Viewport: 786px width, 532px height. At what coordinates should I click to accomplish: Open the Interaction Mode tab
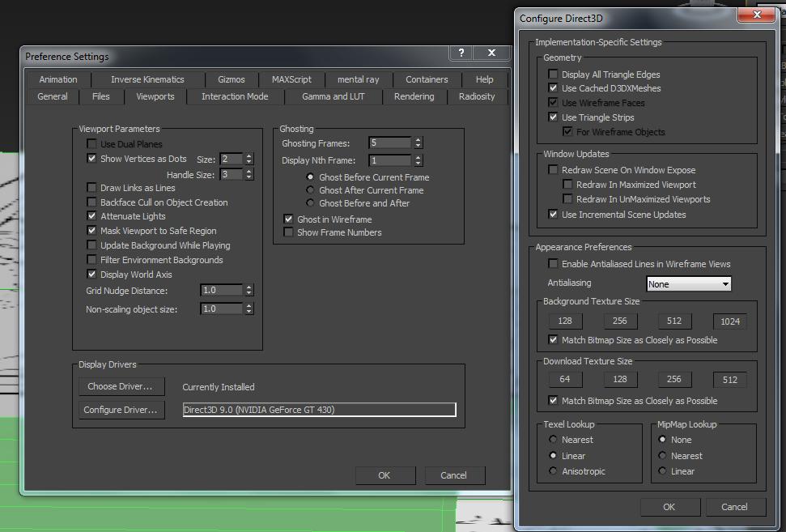(x=235, y=96)
